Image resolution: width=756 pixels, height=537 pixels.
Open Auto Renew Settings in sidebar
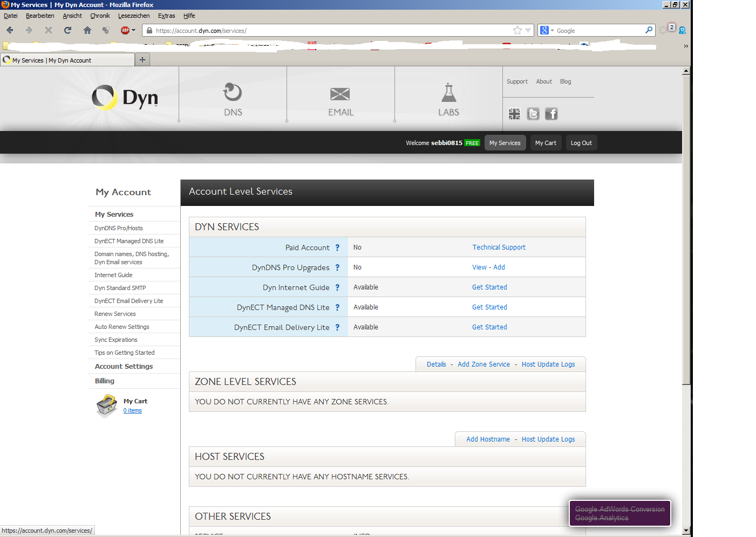[122, 327]
